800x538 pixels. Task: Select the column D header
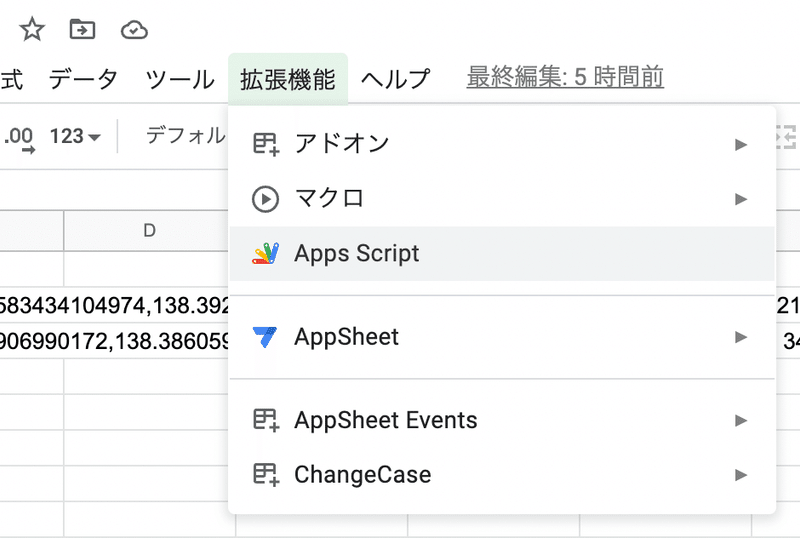tap(148, 231)
